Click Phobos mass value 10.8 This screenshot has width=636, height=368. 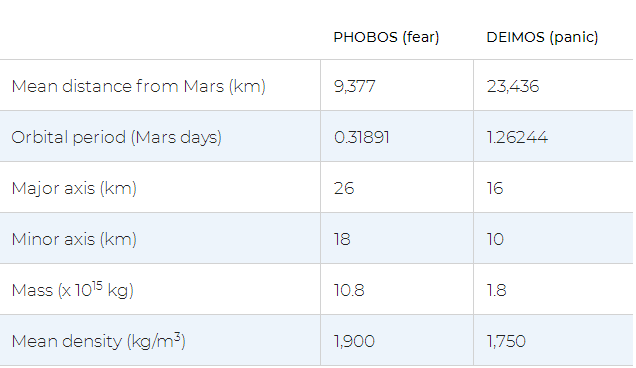(x=349, y=291)
